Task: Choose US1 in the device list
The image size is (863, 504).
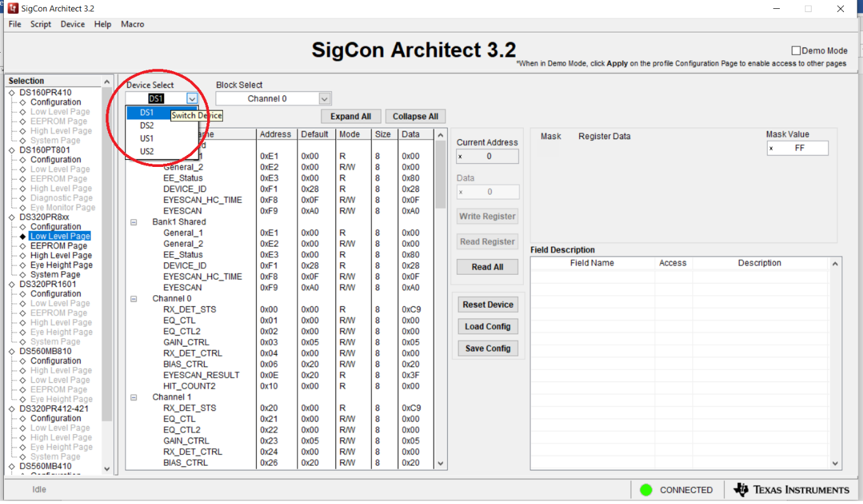Action: (147, 138)
